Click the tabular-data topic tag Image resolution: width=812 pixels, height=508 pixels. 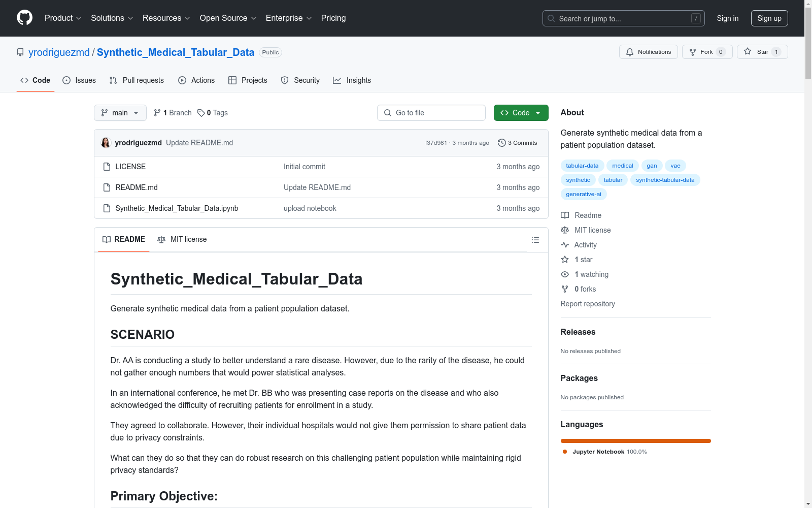coord(582,166)
